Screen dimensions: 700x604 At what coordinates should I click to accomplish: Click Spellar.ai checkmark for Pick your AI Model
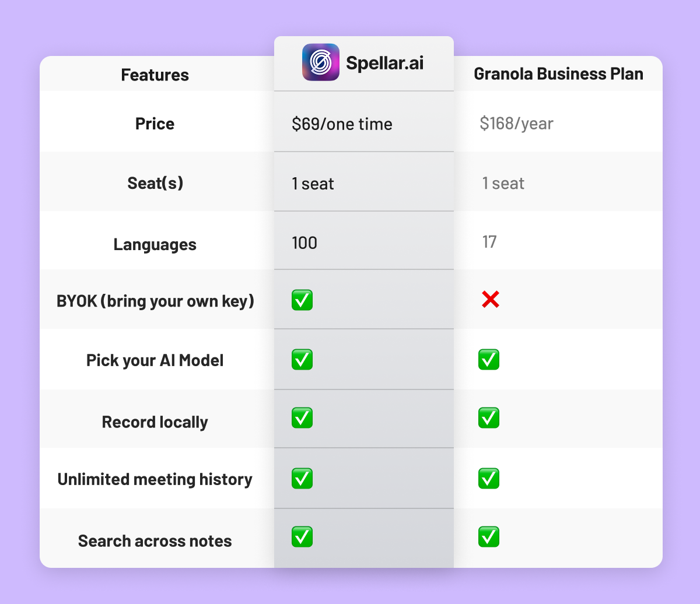click(302, 360)
